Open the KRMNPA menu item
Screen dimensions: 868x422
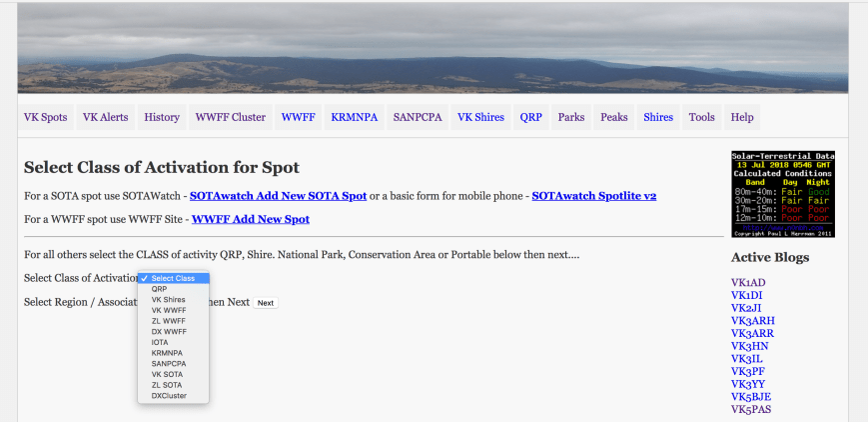tap(354, 117)
